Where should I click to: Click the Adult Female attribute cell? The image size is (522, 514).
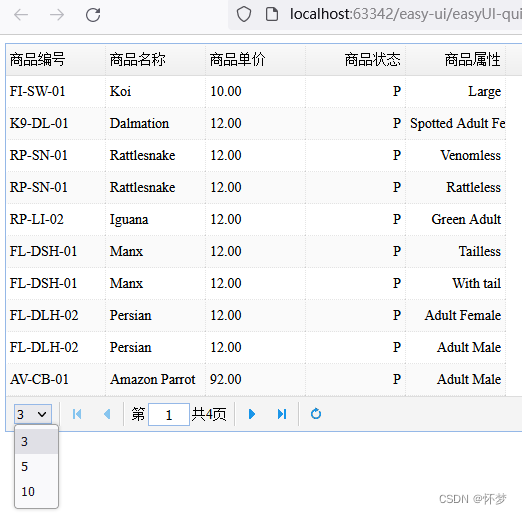pos(455,315)
